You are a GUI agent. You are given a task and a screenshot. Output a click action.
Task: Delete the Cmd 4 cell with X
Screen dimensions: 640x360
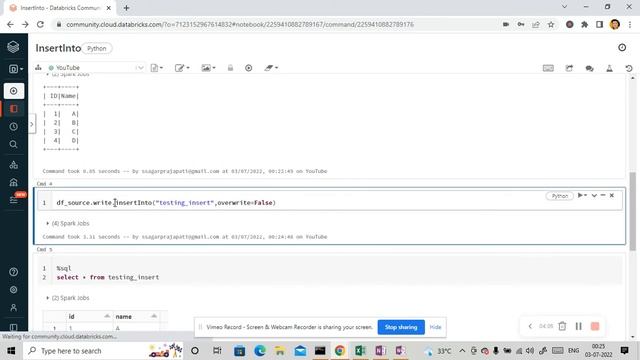pos(612,196)
